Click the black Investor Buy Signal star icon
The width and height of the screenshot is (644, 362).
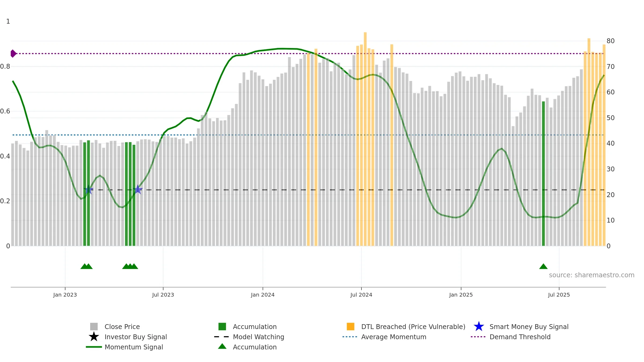click(x=94, y=337)
